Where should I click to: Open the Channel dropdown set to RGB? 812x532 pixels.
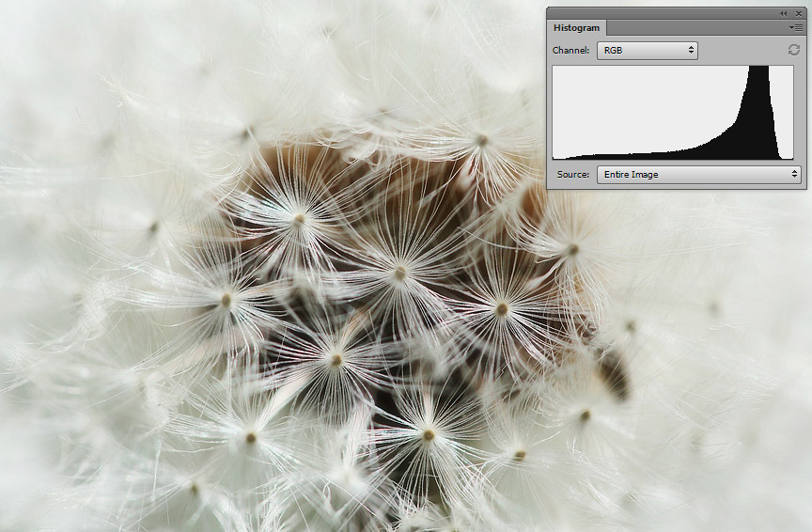(x=648, y=50)
